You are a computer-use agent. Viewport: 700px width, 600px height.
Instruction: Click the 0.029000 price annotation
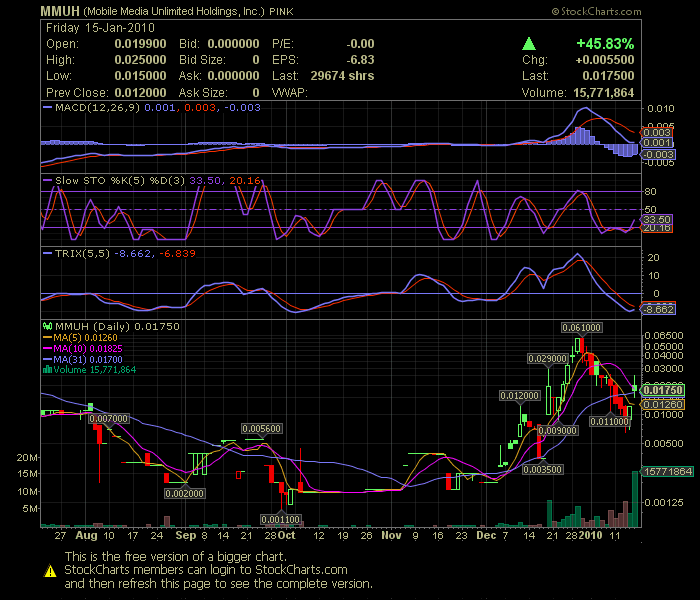(x=548, y=357)
